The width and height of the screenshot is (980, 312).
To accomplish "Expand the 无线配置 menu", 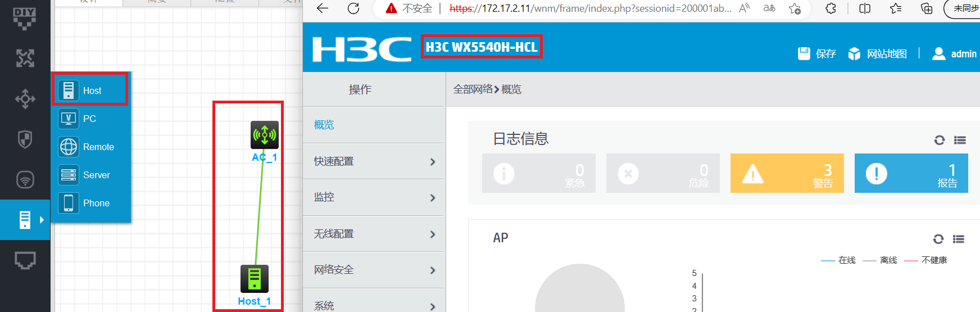I will pos(373,234).
